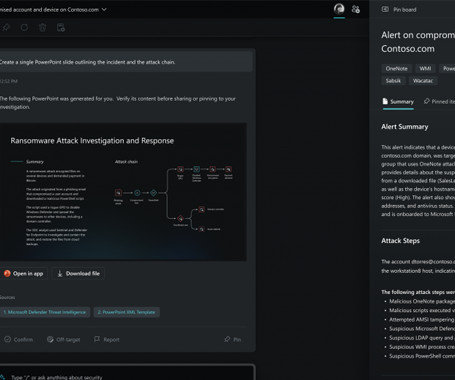The width and height of the screenshot is (455, 380).
Task: Click the download arrow icon
Action: click(60, 274)
